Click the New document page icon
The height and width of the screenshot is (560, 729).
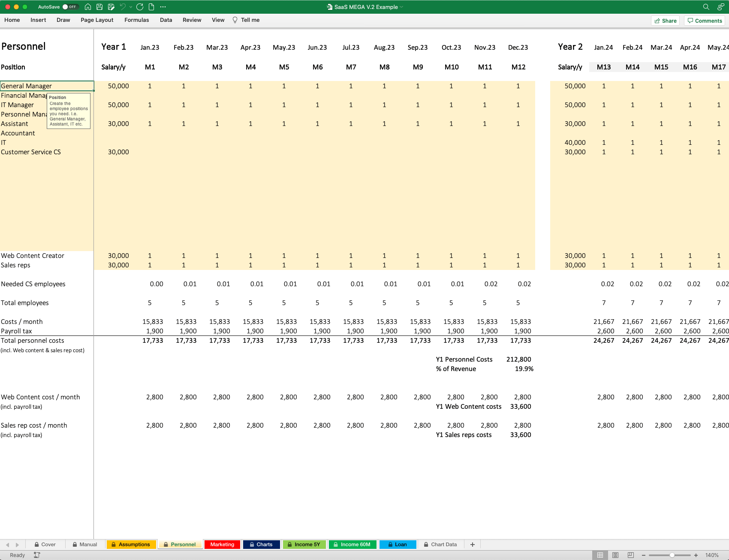[x=151, y=7]
